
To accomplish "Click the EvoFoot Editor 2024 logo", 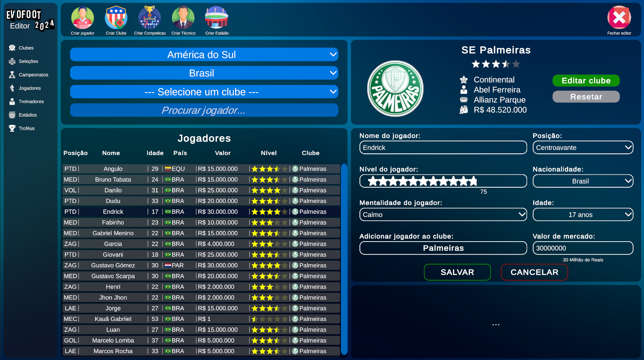I will click(x=30, y=20).
